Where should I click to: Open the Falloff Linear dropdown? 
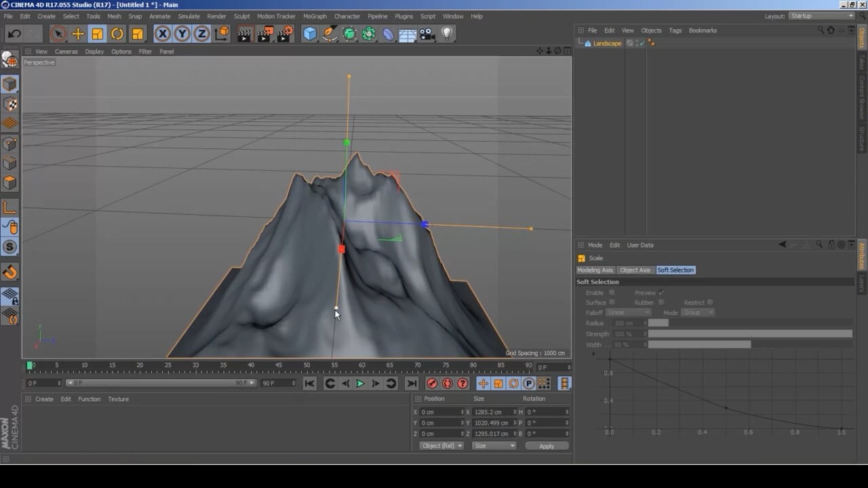click(628, 312)
